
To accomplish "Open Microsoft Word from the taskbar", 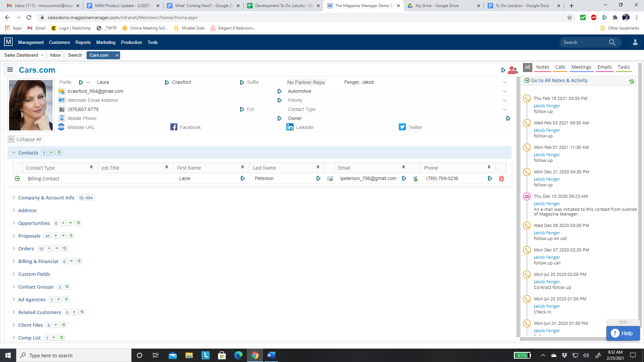I will pyautogui.click(x=271, y=355).
